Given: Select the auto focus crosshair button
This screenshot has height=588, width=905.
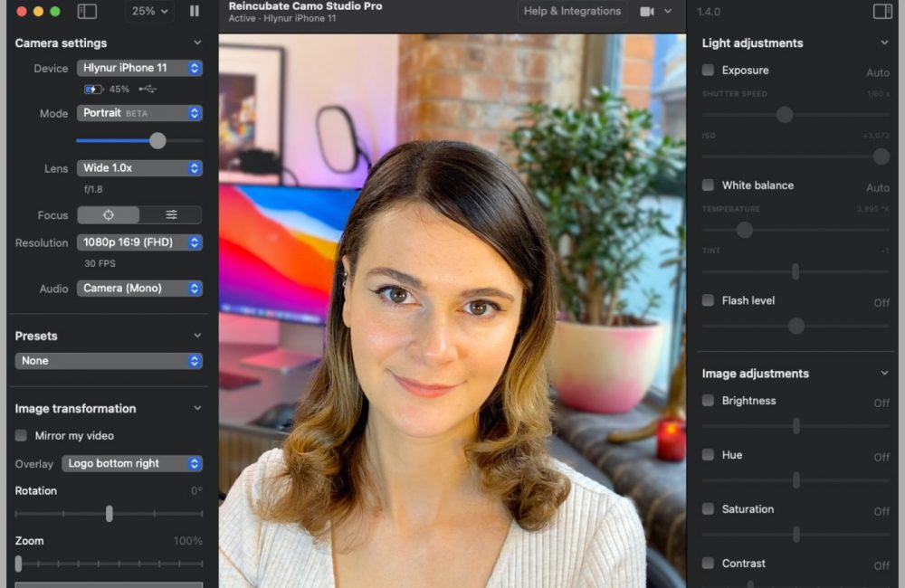Looking at the screenshot, I should click(x=109, y=215).
